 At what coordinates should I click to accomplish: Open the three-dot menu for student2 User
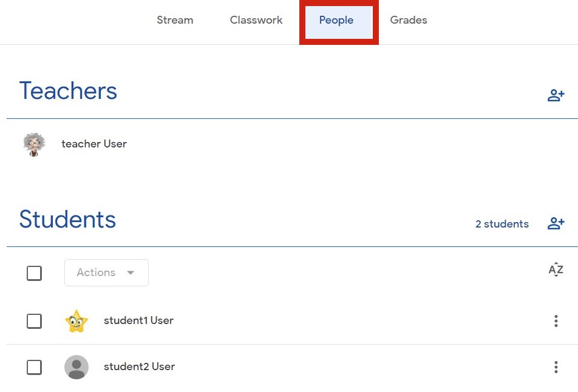[556, 367]
